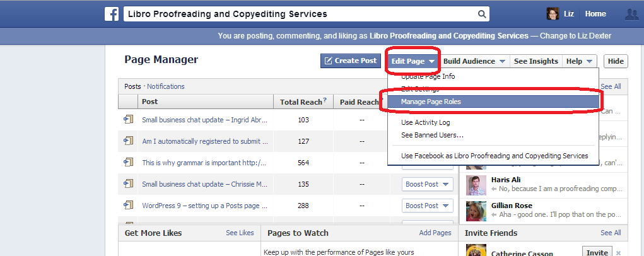Click the Hide button

615,61
